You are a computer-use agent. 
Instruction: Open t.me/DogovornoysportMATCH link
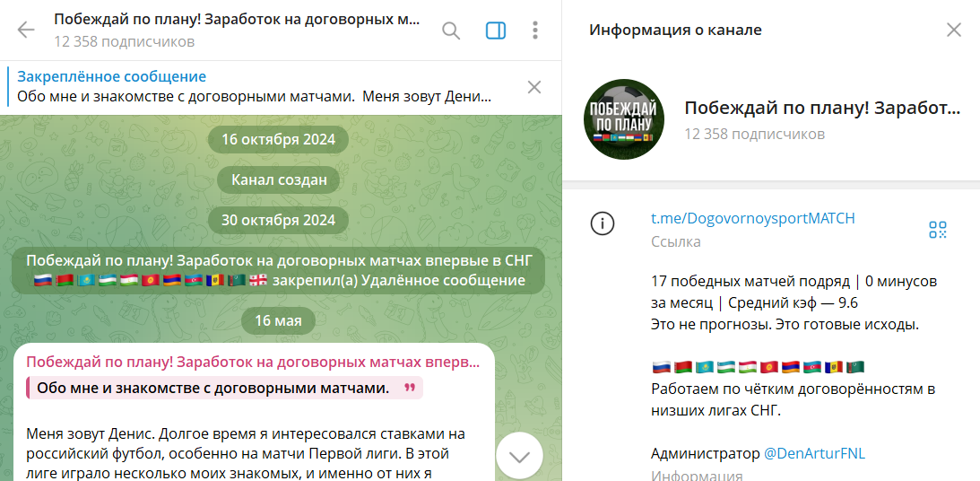752,218
